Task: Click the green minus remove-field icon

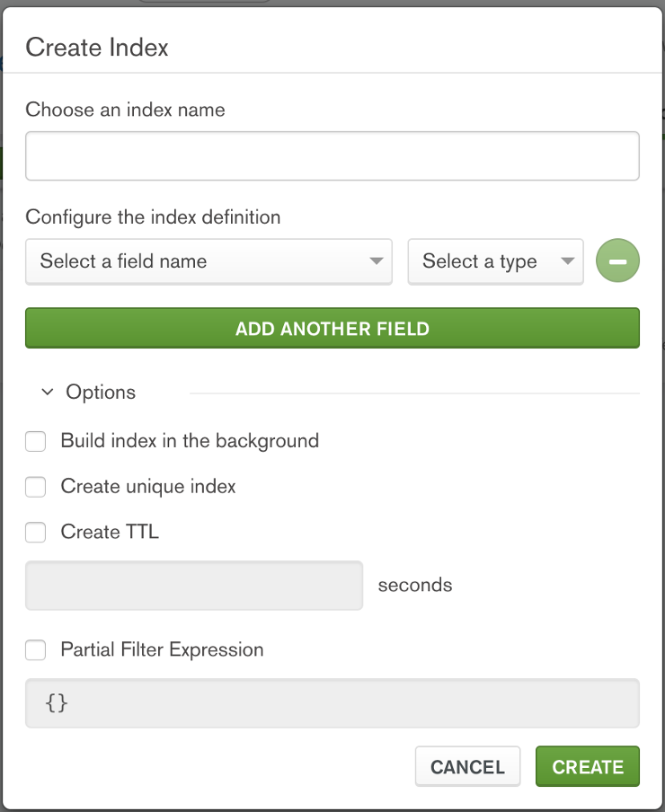Action: pos(617,261)
